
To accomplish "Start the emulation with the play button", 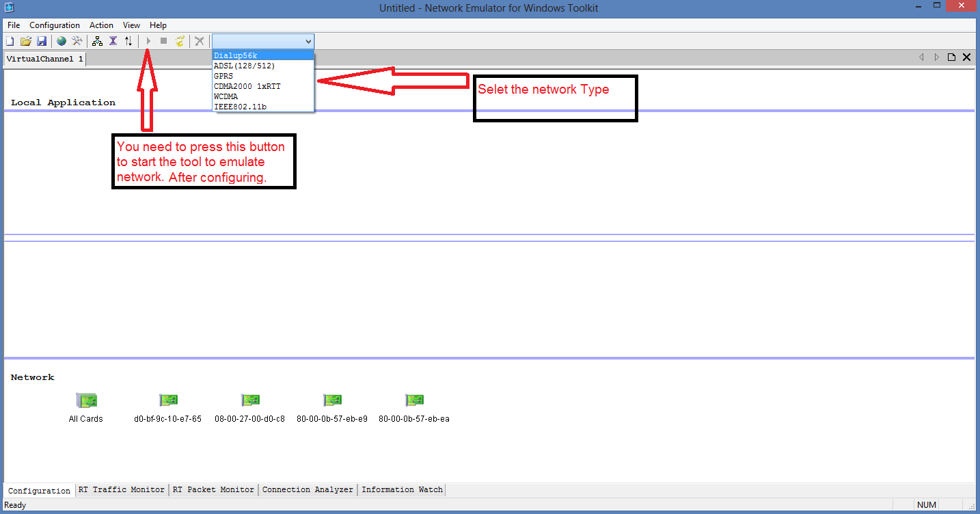I will click(148, 40).
